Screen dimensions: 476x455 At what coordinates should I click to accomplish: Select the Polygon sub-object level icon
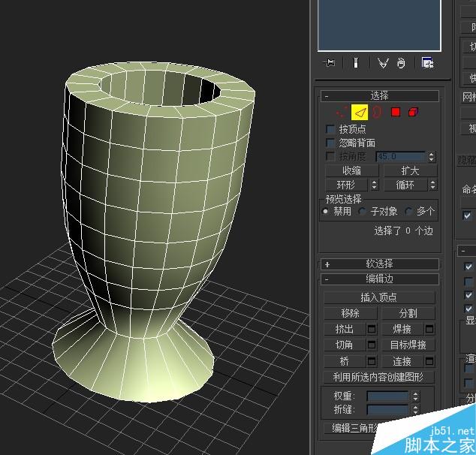pyautogui.click(x=395, y=112)
